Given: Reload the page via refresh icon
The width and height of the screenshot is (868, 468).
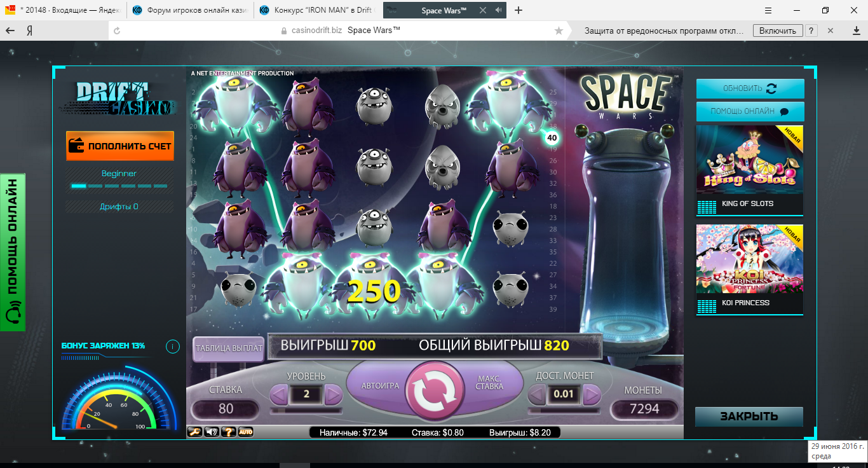Looking at the screenshot, I should [116, 31].
